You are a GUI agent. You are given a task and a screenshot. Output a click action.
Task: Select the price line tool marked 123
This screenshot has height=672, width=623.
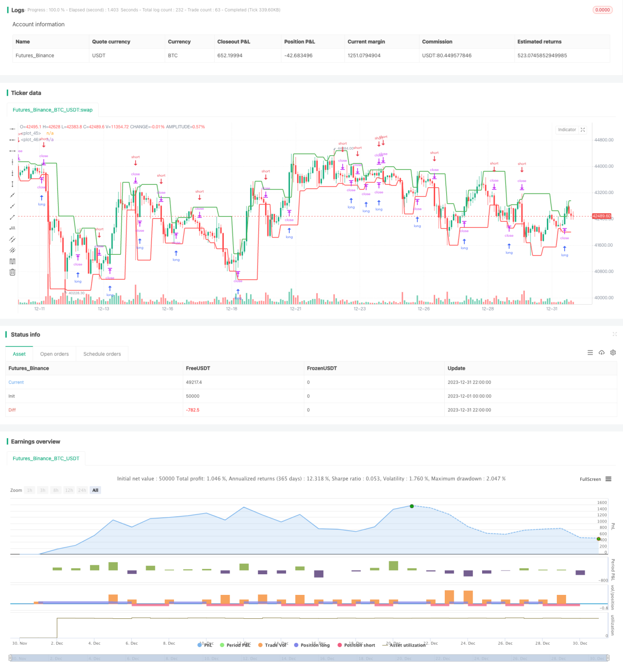click(x=12, y=228)
